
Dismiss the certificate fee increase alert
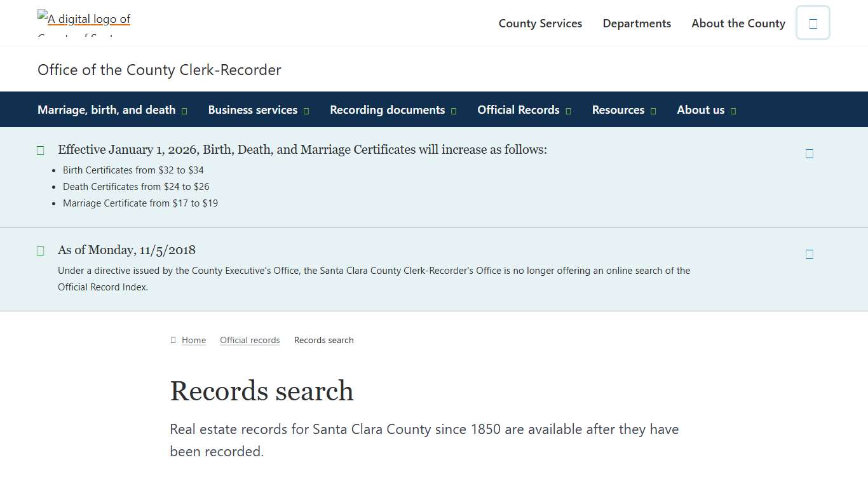(x=809, y=153)
